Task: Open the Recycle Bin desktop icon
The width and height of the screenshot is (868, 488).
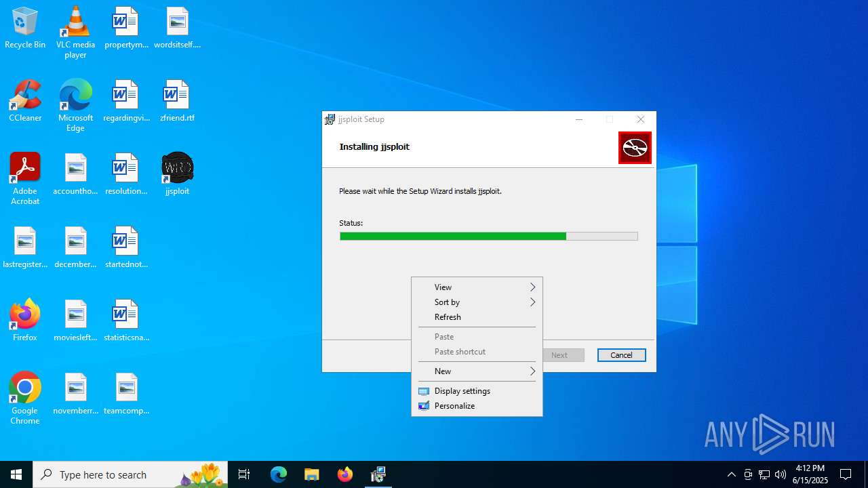Action: coord(25,28)
